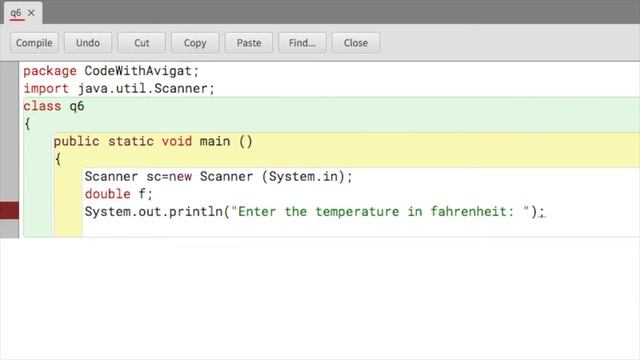
Task: Click the red-underlined semicolon at the println end
Action: point(542,212)
